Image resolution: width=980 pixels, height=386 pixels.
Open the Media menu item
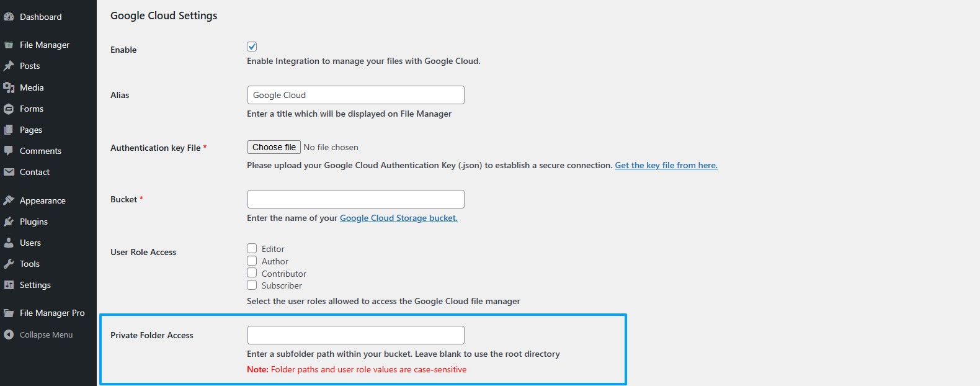click(32, 88)
